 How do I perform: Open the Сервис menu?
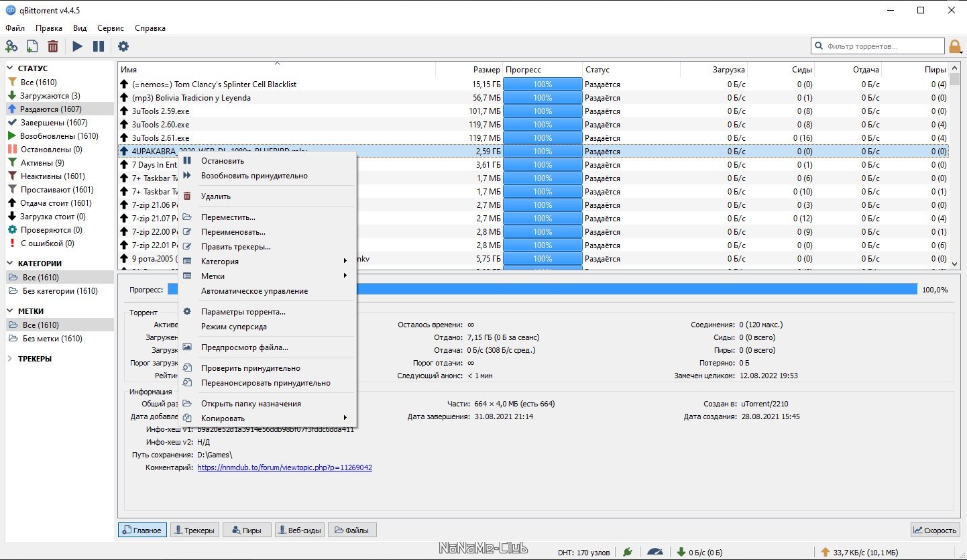click(x=111, y=28)
